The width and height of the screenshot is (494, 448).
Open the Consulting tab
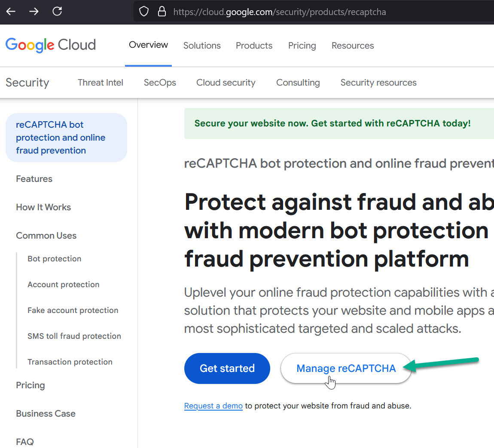coord(298,83)
